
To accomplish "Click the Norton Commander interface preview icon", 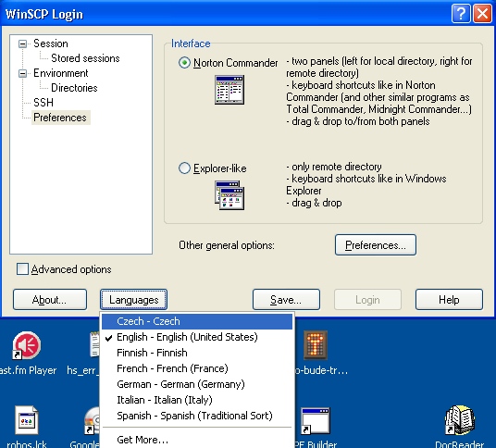I will point(229,90).
